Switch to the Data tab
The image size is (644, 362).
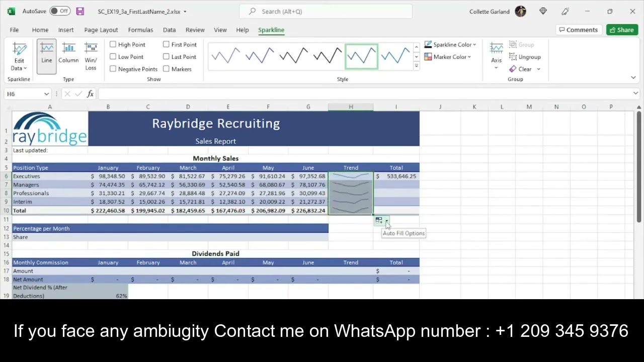coord(170,30)
